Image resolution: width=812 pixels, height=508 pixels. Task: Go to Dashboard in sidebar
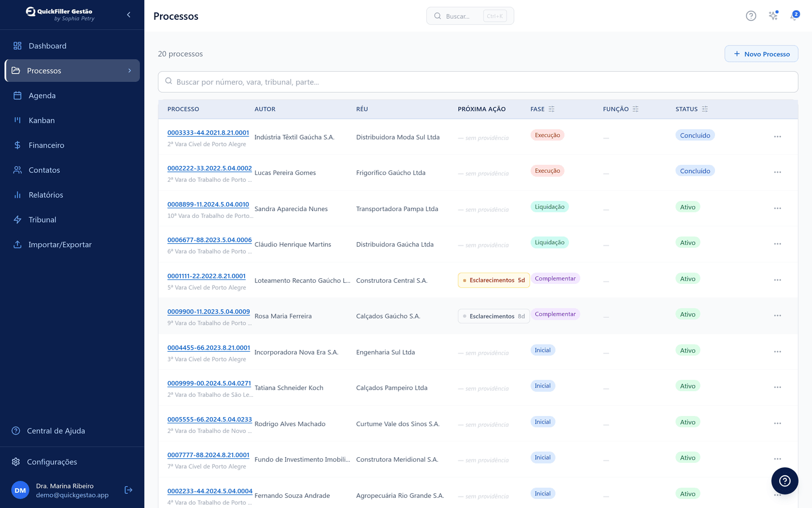click(72, 46)
